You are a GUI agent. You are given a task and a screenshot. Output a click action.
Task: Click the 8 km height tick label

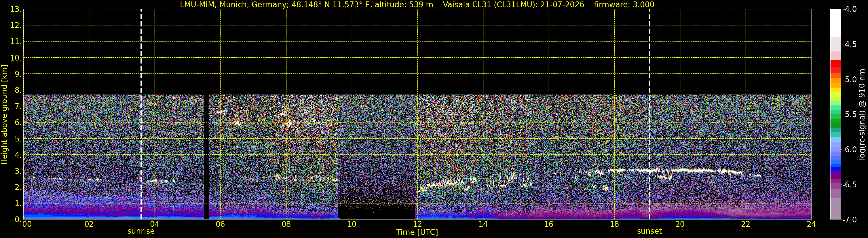click(x=18, y=90)
